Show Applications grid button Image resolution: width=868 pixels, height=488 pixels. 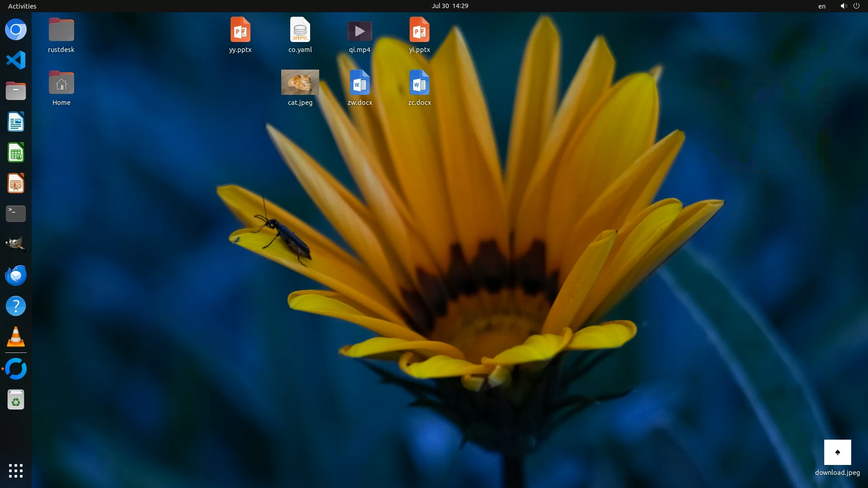point(16,470)
